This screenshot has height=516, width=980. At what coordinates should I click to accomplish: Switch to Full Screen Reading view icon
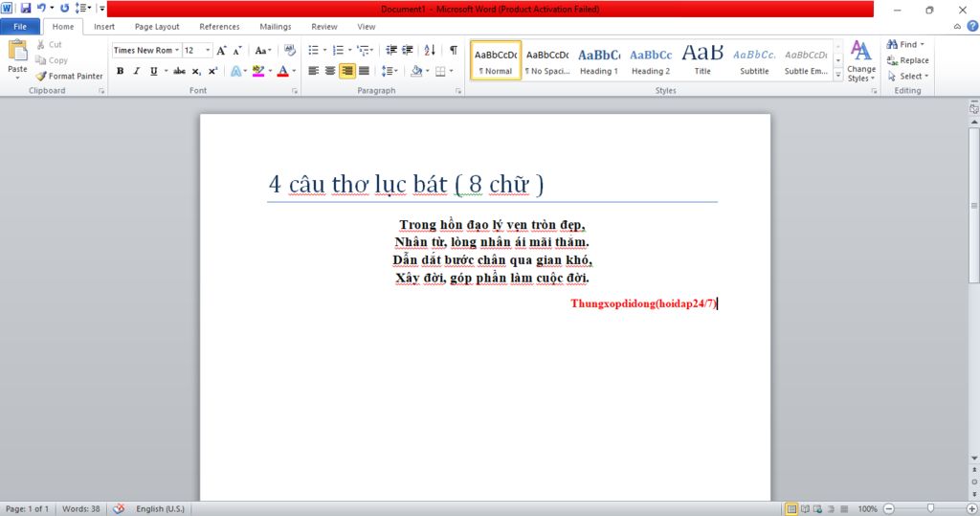pyautogui.click(x=805, y=508)
